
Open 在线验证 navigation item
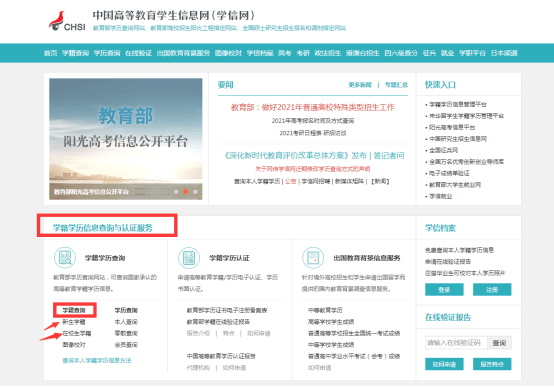click(138, 53)
